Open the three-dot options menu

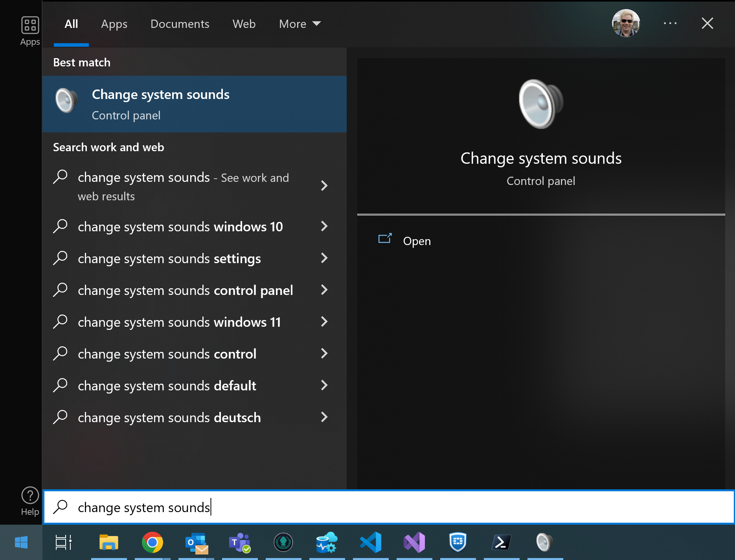tap(670, 24)
